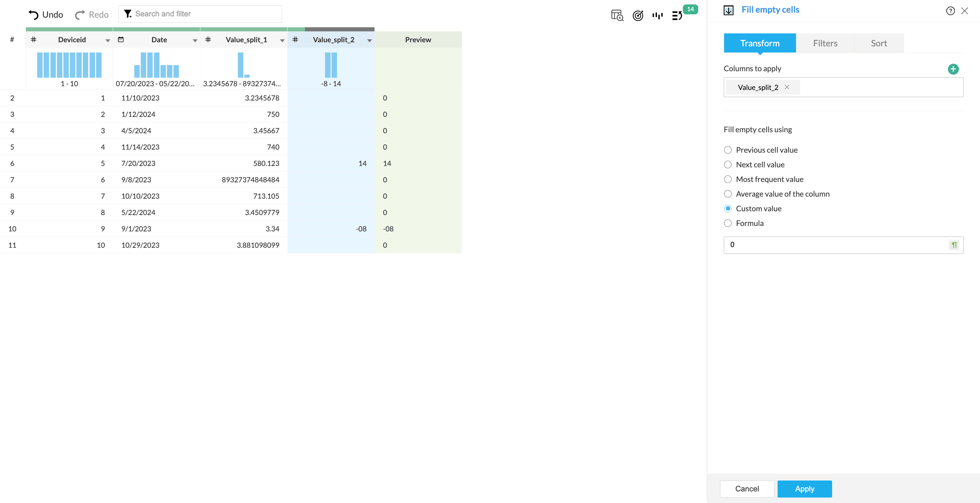Screen dimensions: 980x503
Task: Click the help question mark icon
Action: [x=950, y=11]
